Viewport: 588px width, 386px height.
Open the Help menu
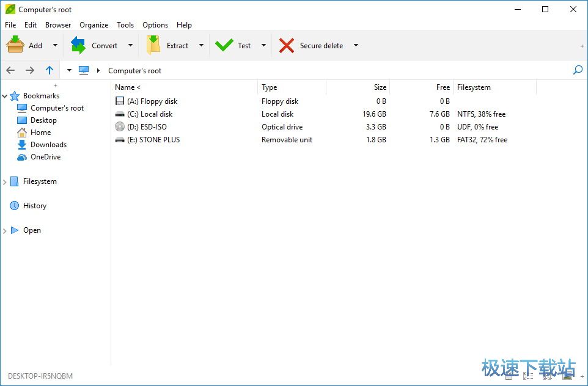(184, 24)
